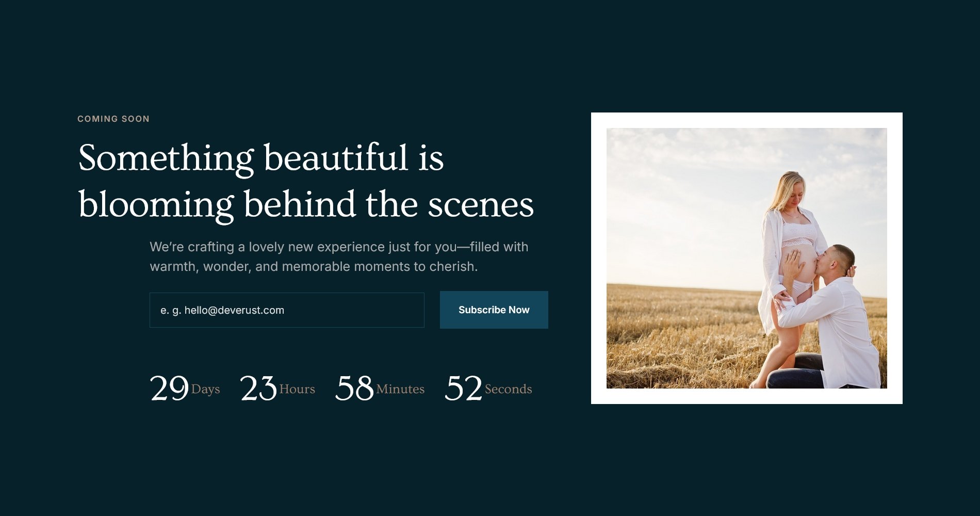The width and height of the screenshot is (980, 516).
Task: Click the 29 days countdown number
Action: coord(169,388)
